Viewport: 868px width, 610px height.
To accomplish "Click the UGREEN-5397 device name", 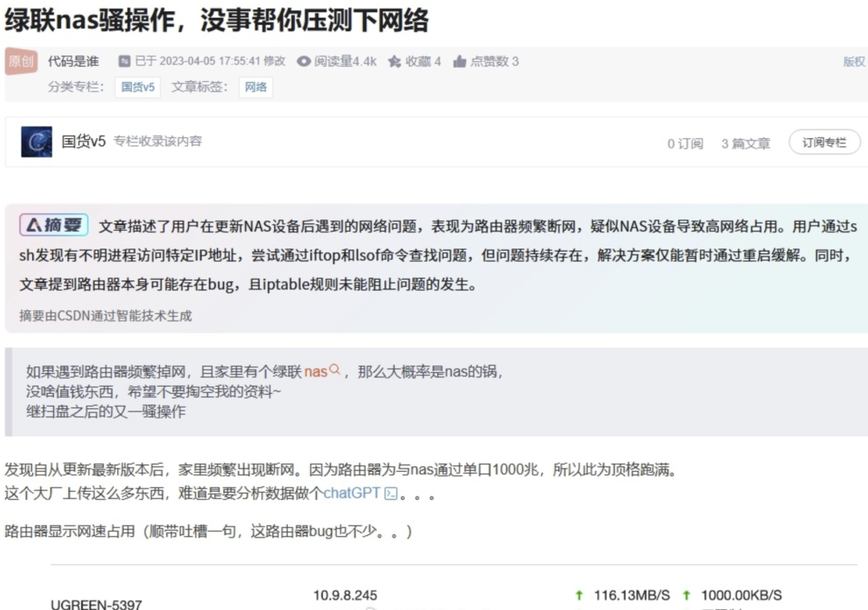I will coord(96,604).
